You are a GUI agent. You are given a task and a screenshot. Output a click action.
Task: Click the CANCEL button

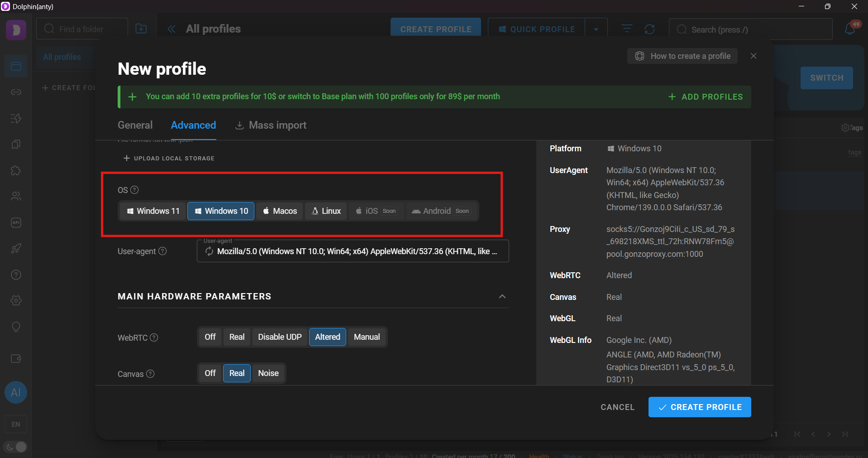(x=617, y=407)
